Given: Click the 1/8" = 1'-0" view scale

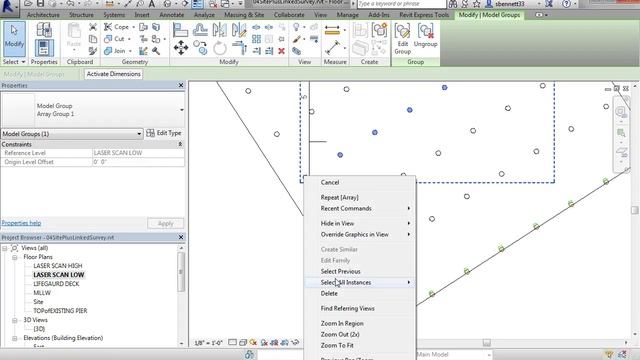Looking at the screenshot, I should [208, 343].
